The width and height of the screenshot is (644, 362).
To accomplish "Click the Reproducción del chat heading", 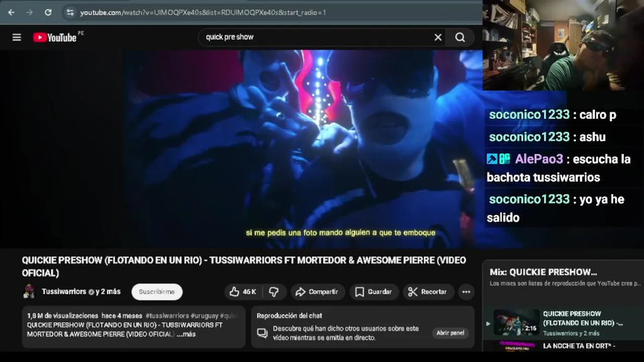I will (289, 316).
